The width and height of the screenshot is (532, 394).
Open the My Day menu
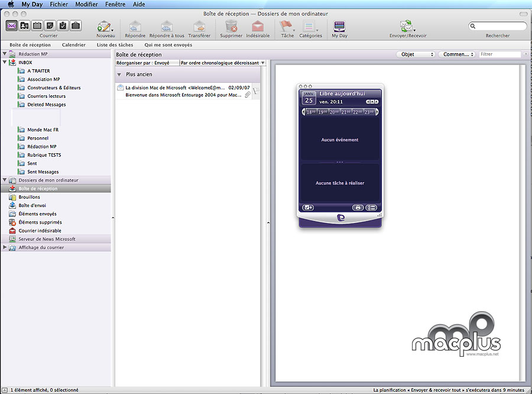pyautogui.click(x=32, y=4)
